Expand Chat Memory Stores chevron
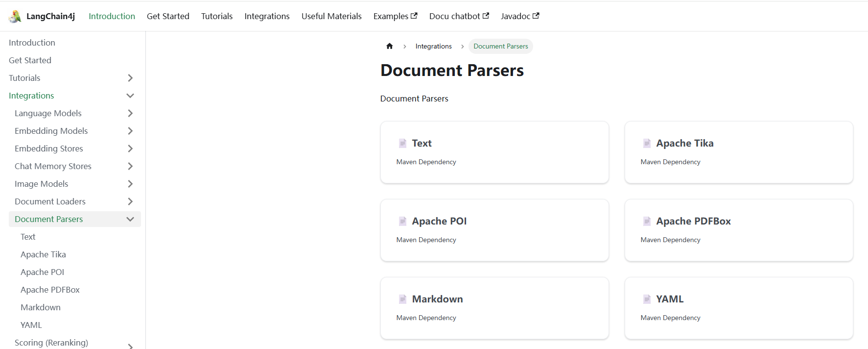The image size is (868, 349). [x=130, y=166]
